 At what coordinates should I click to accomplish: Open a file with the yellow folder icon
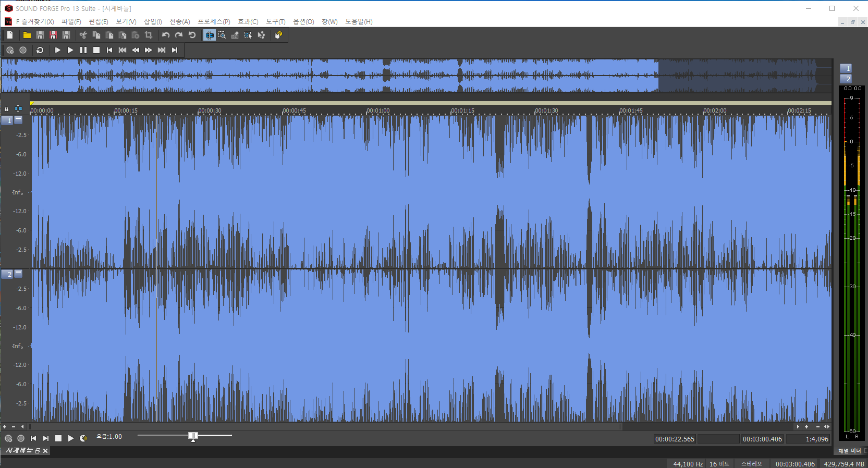point(27,35)
